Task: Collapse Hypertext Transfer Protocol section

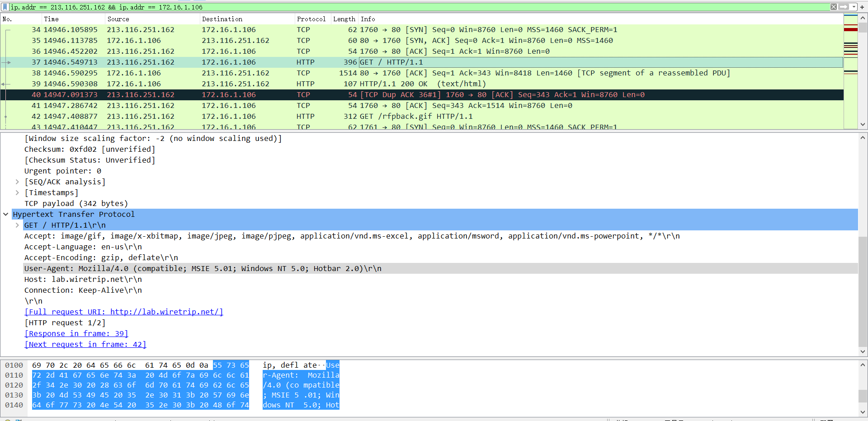Action: [6, 214]
